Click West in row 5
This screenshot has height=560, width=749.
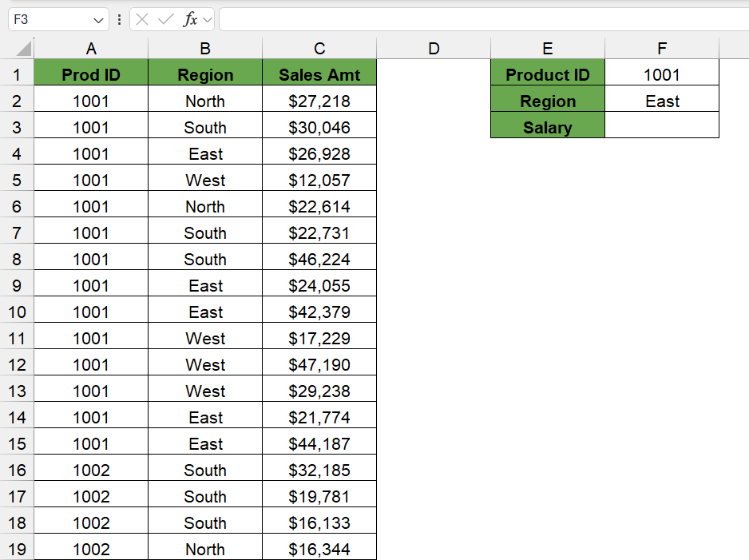205,180
